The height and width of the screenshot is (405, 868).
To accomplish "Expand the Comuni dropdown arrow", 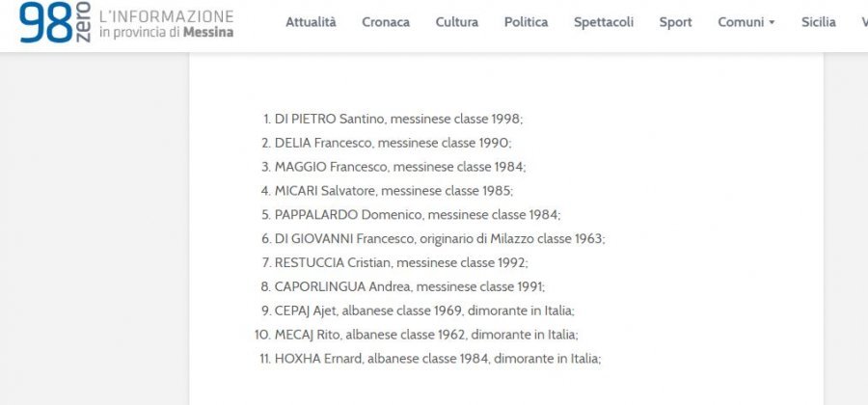I will [x=772, y=23].
